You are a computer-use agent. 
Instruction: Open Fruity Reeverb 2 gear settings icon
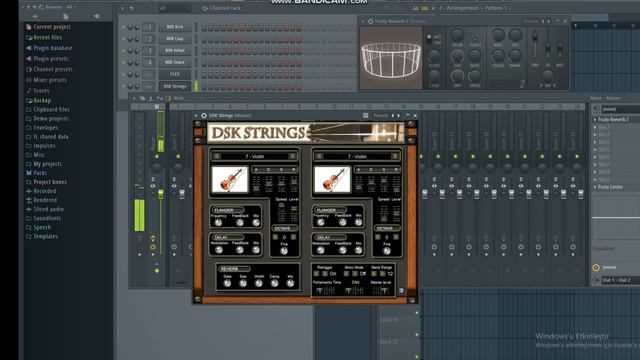coord(371,21)
